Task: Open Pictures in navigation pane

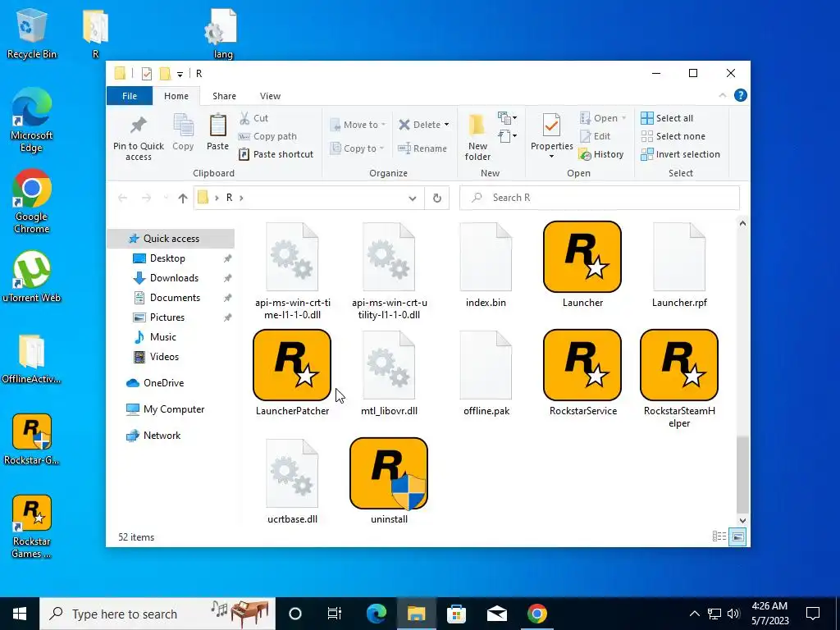Action: tap(167, 317)
